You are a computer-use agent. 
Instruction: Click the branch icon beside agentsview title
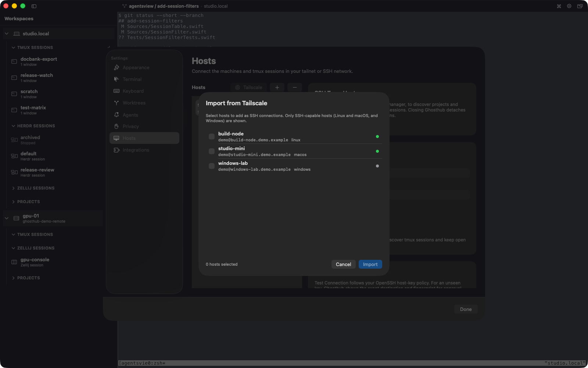tap(125, 6)
